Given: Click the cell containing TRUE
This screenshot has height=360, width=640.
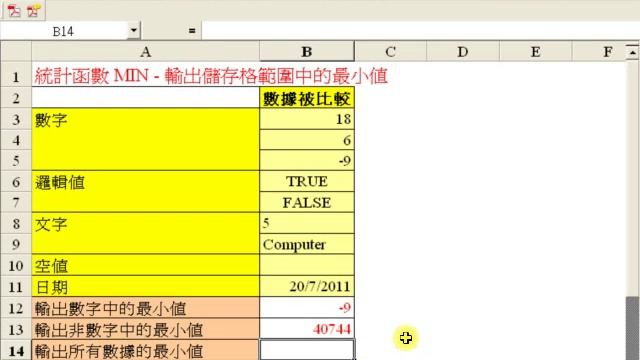Looking at the screenshot, I should coord(307,182).
